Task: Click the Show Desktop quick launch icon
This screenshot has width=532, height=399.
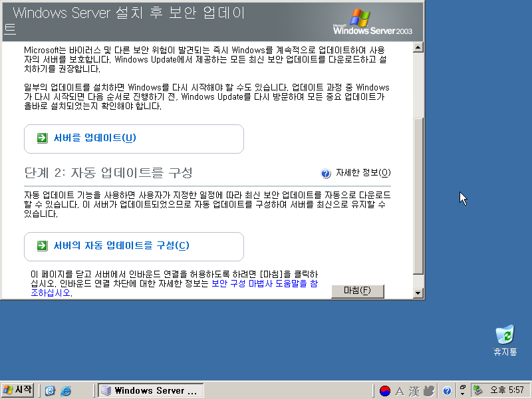Action: click(x=51, y=391)
